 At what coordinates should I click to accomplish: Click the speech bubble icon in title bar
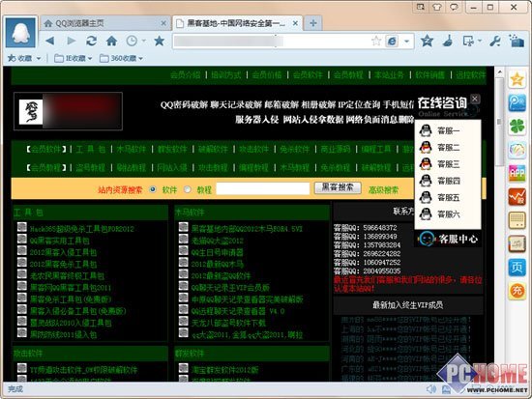(x=454, y=7)
